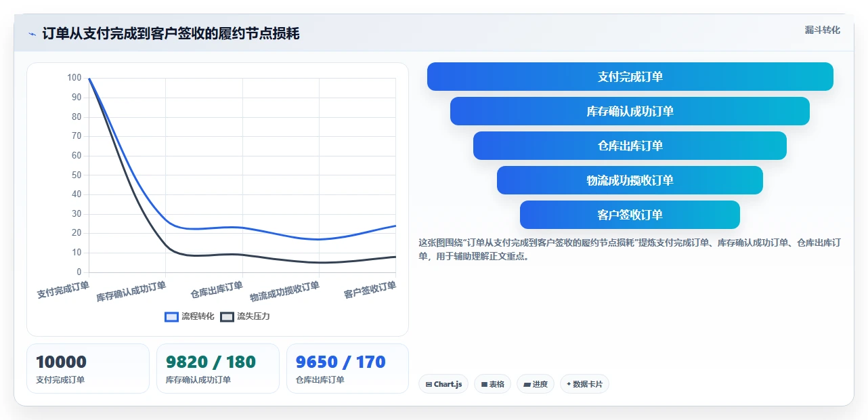868x420 pixels.
Task: Open the 10000 支付完成订单 data card
Action: pos(88,369)
